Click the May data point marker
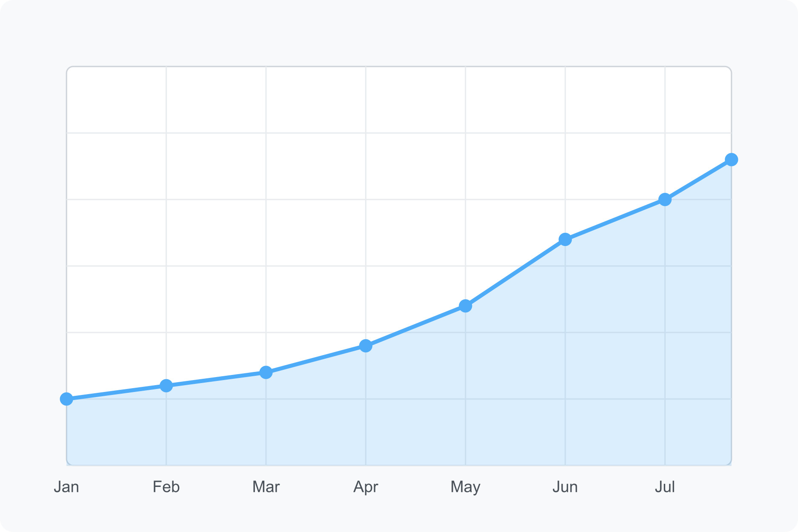Screen dimensions: 798x532 tap(466, 306)
